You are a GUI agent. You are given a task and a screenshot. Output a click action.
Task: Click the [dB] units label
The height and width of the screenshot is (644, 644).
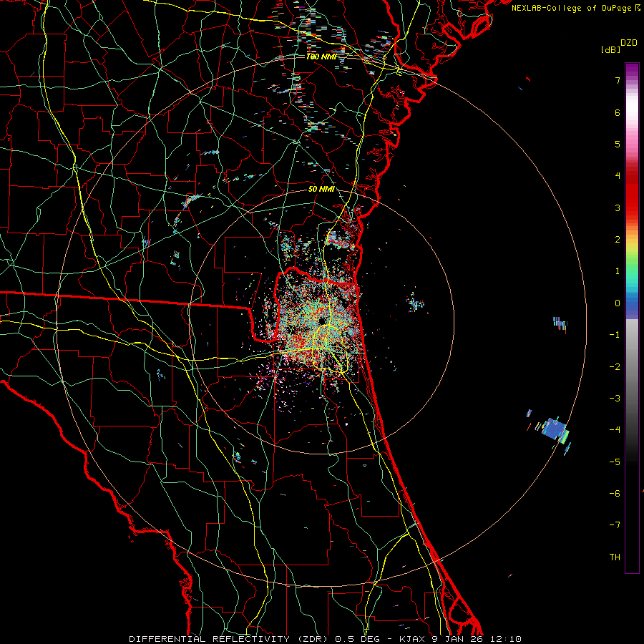(x=610, y=49)
